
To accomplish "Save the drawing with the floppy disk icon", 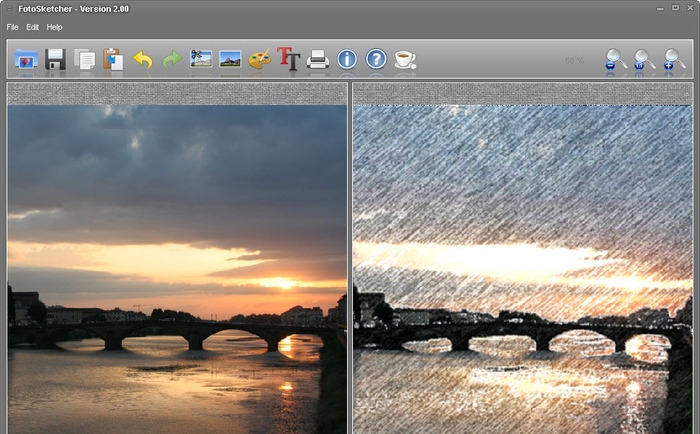I will [55, 59].
